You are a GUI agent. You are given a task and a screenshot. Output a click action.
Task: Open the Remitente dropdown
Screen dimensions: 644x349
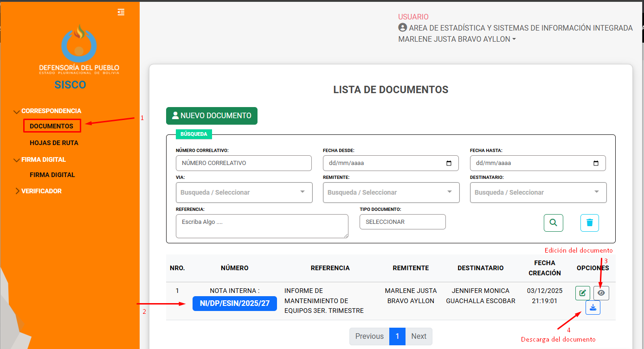pyautogui.click(x=391, y=192)
